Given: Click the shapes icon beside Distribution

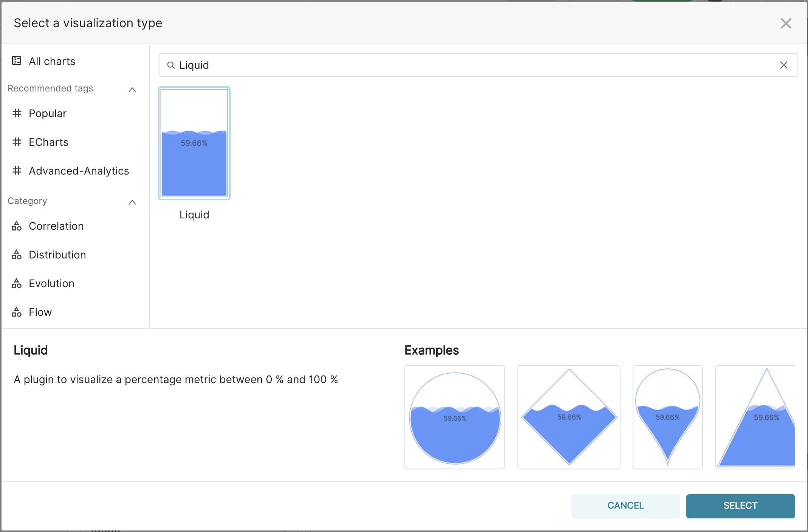Looking at the screenshot, I should [17, 255].
